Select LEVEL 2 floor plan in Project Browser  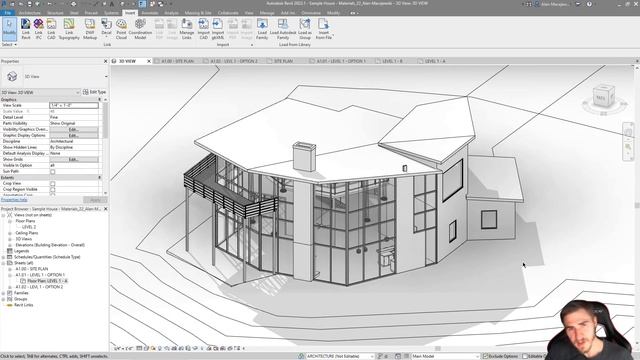point(29,227)
